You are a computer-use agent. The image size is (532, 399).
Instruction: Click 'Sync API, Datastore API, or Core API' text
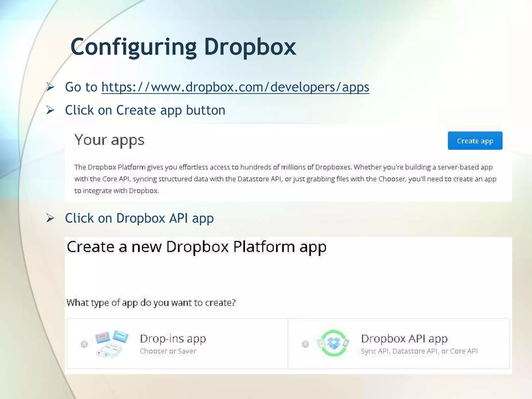point(419,351)
